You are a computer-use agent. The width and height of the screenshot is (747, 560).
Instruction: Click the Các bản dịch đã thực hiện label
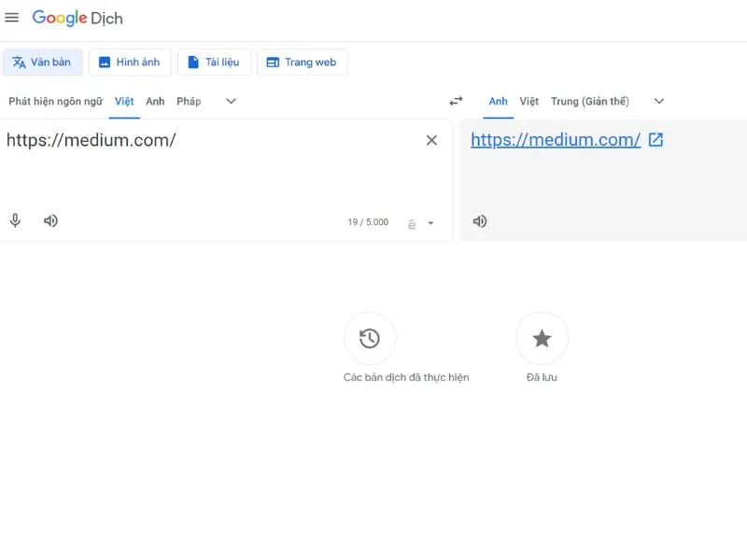pyautogui.click(x=406, y=378)
